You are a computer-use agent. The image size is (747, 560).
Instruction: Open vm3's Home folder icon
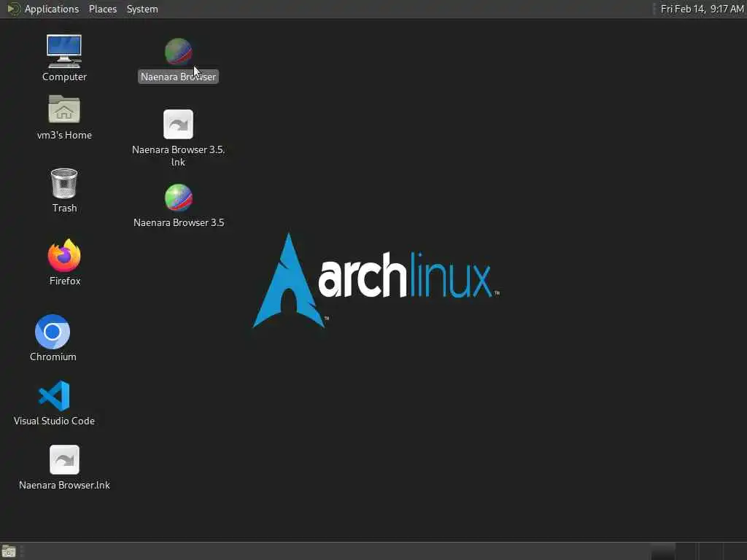click(x=64, y=109)
